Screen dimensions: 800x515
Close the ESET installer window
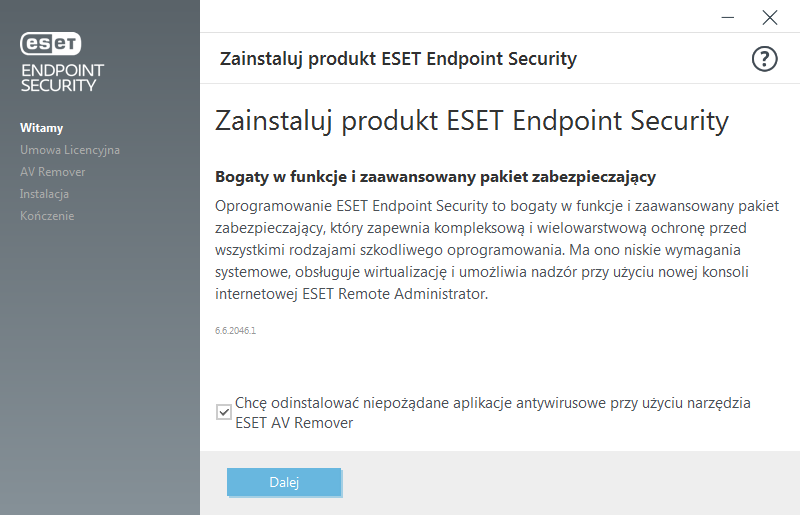[769, 17]
